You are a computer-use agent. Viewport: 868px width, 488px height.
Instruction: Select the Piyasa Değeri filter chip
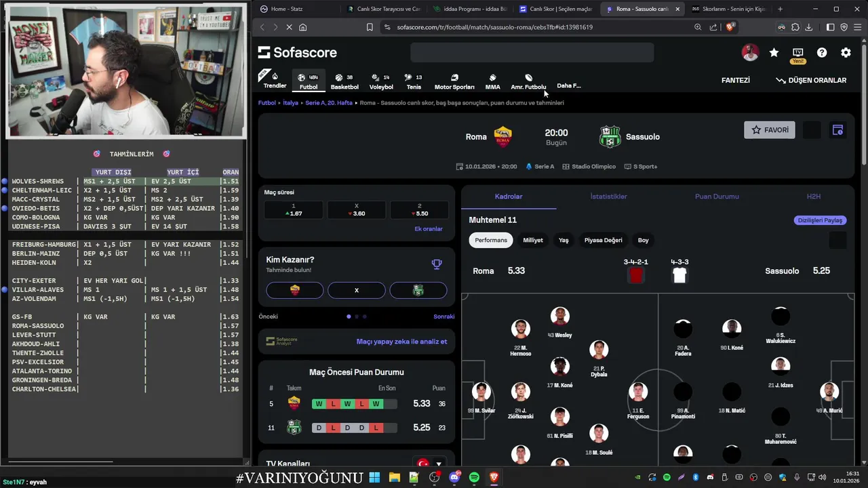[x=604, y=240]
